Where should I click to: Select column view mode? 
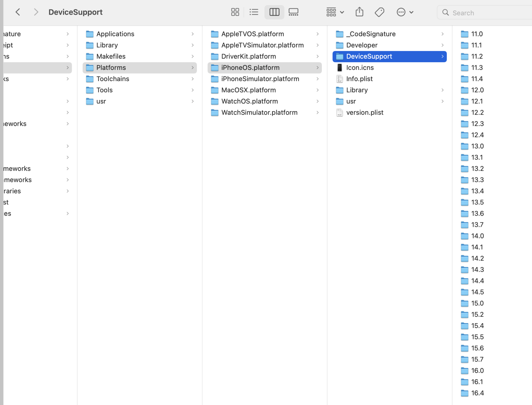[274, 12]
